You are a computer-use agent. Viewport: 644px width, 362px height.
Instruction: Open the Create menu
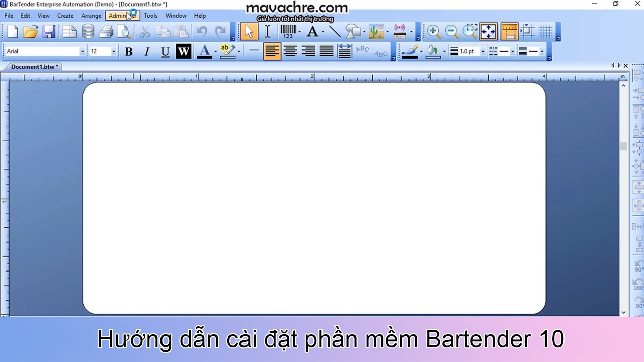(x=65, y=16)
